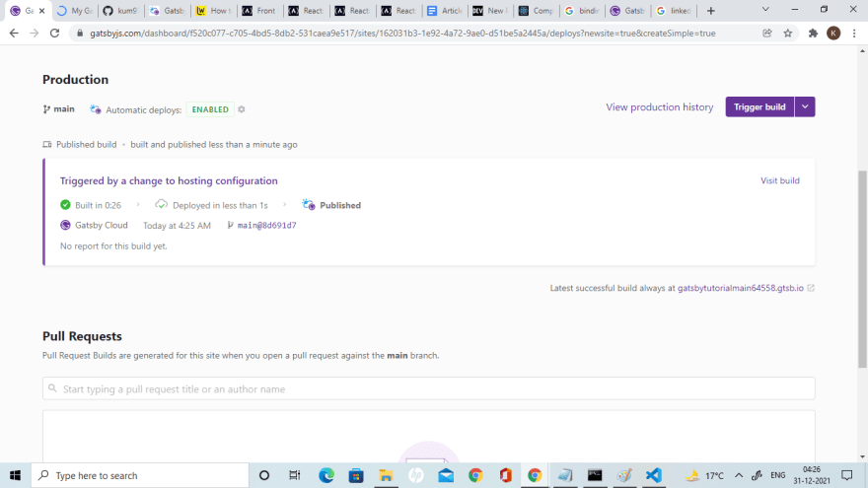
Task: Click the page vertical scrollbar
Action: (x=862, y=269)
